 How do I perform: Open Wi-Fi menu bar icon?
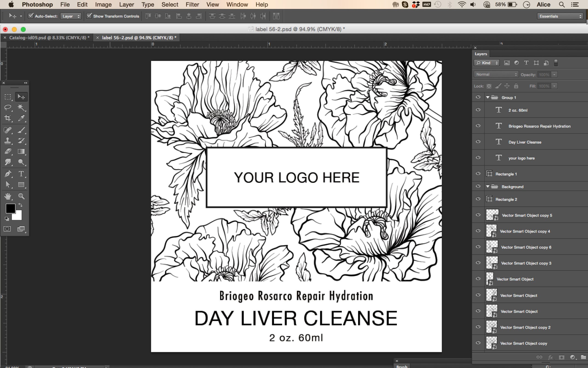462,5
